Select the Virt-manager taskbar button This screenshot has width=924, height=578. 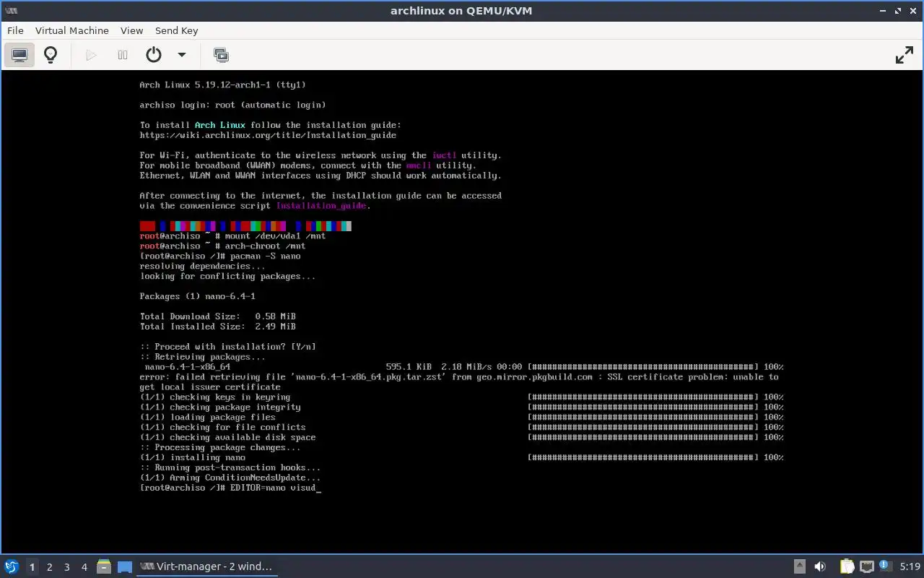(x=207, y=566)
